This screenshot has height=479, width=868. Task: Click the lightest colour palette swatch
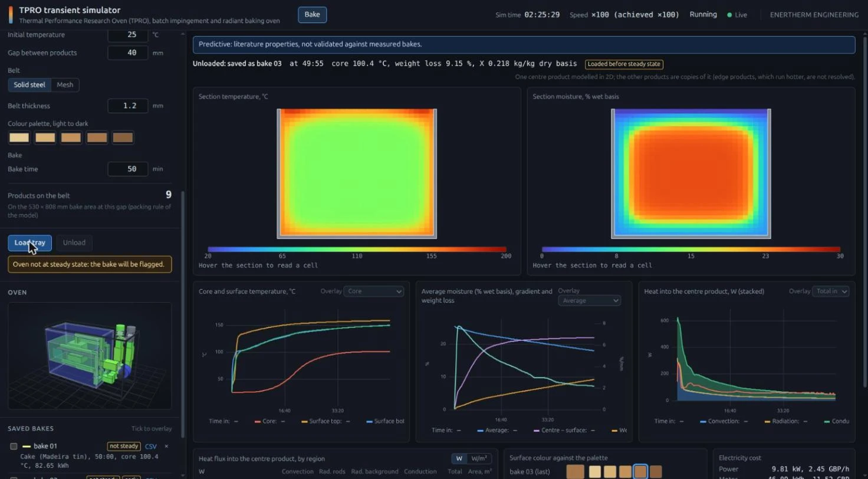click(19, 138)
